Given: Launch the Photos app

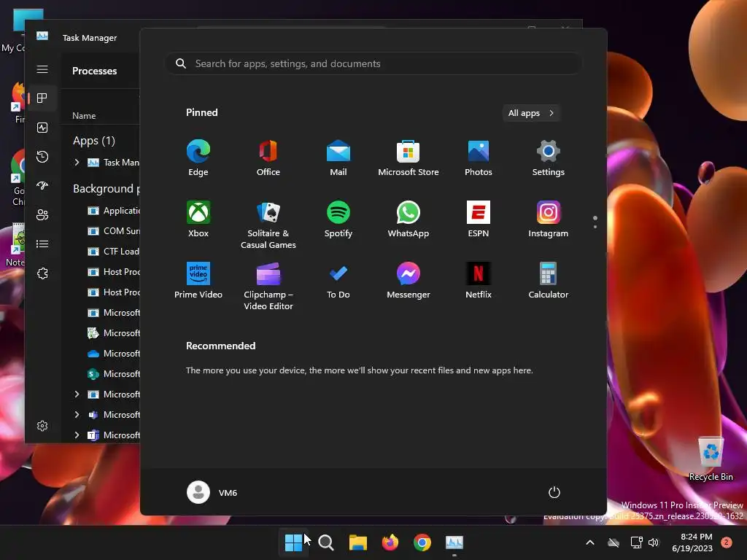Looking at the screenshot, I should click(x=479, y=158).
